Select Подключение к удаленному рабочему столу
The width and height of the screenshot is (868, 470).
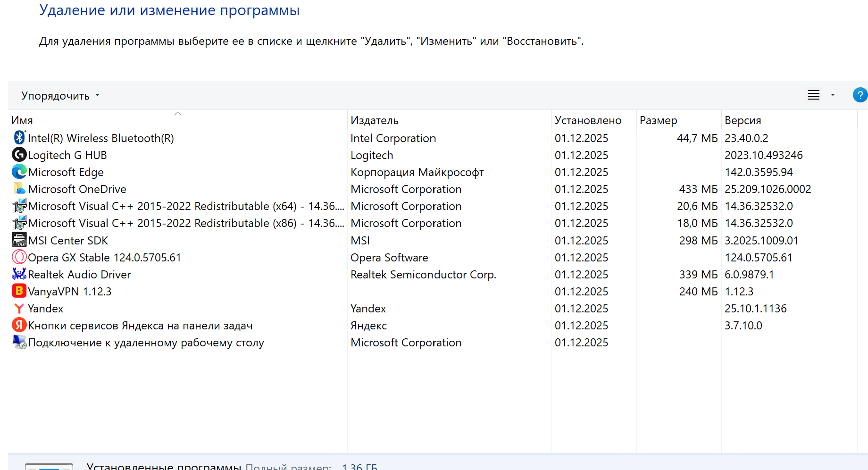[146, 343]
